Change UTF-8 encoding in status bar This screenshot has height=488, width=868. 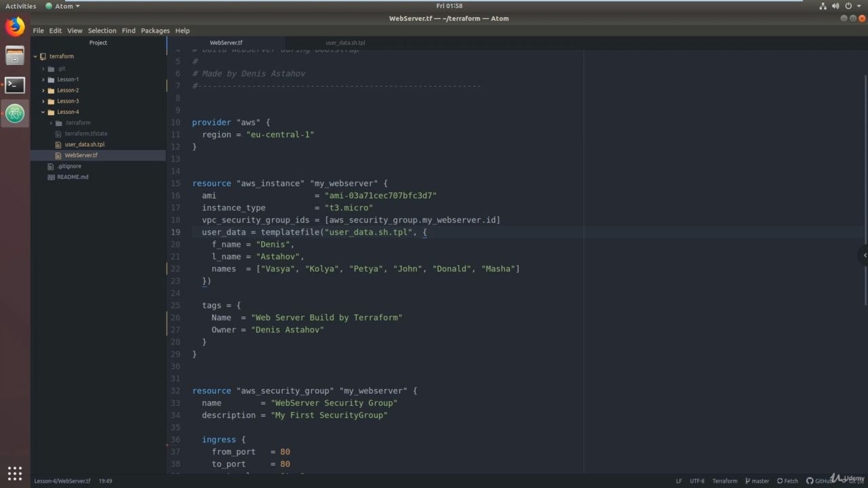tap(697, 481)
